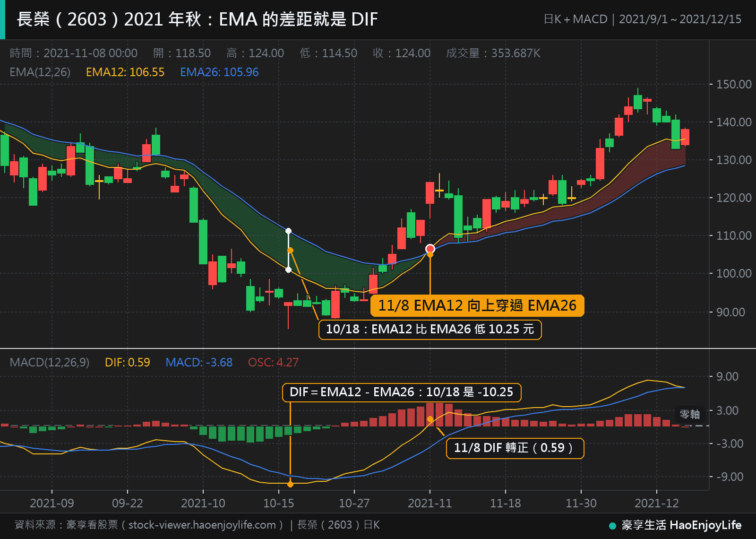Click the 2021-12 date axis label
Viewport: 756px width, 539px height.
(x=657, y=504)
